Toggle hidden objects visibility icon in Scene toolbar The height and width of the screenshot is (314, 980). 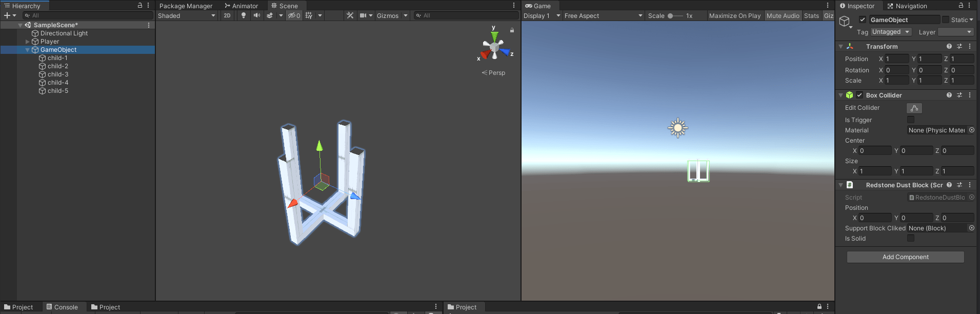tap(294, 15)
